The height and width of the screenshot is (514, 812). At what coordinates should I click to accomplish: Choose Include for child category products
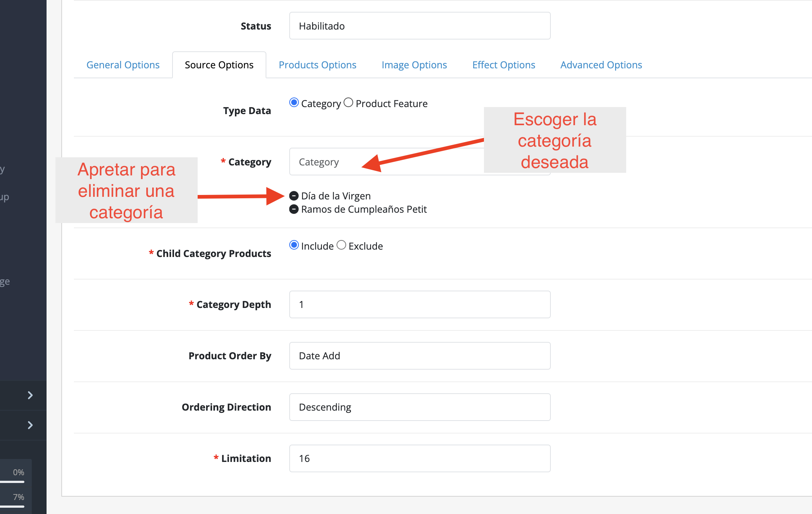(294, 245)
